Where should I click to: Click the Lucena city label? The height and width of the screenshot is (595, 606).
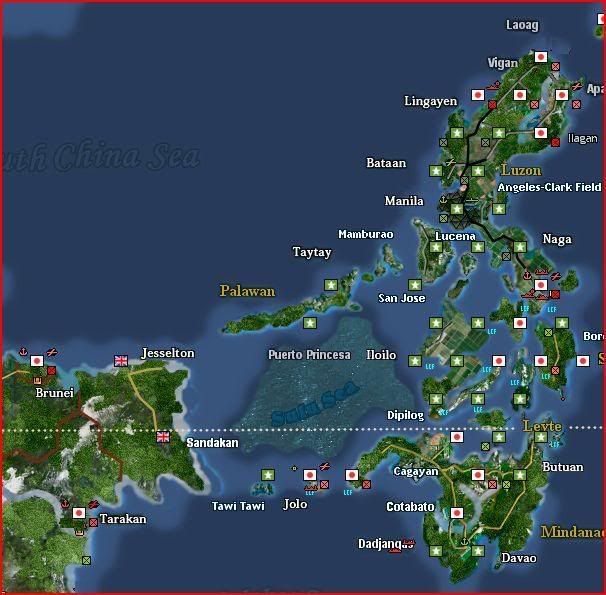pos(455,236)
